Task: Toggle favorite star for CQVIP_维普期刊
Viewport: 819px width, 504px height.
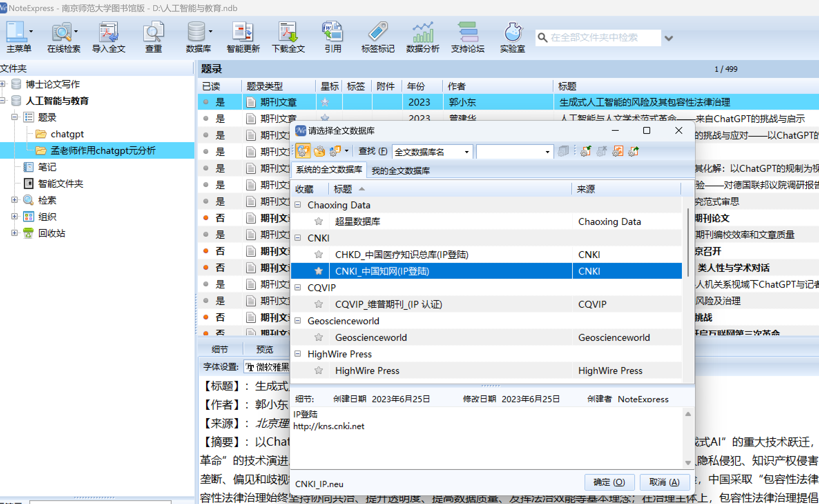Action: [x=319, y=304]
